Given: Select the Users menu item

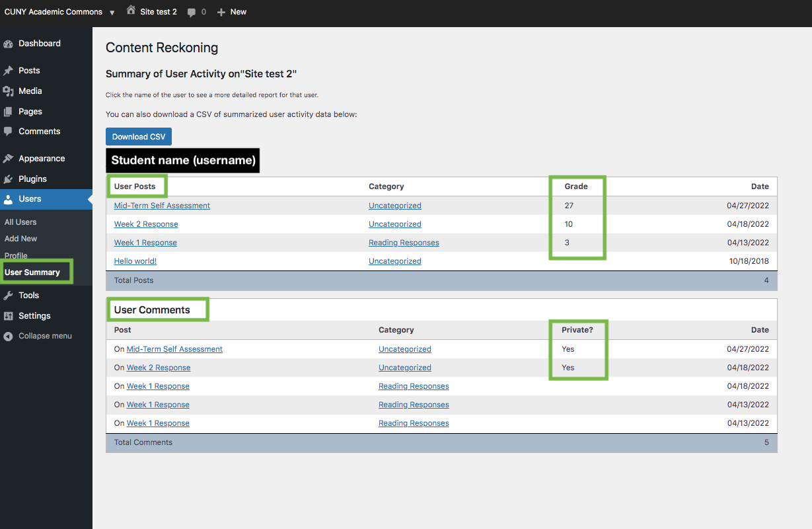Looking at the screenshot, I should [x=46, y=199].
